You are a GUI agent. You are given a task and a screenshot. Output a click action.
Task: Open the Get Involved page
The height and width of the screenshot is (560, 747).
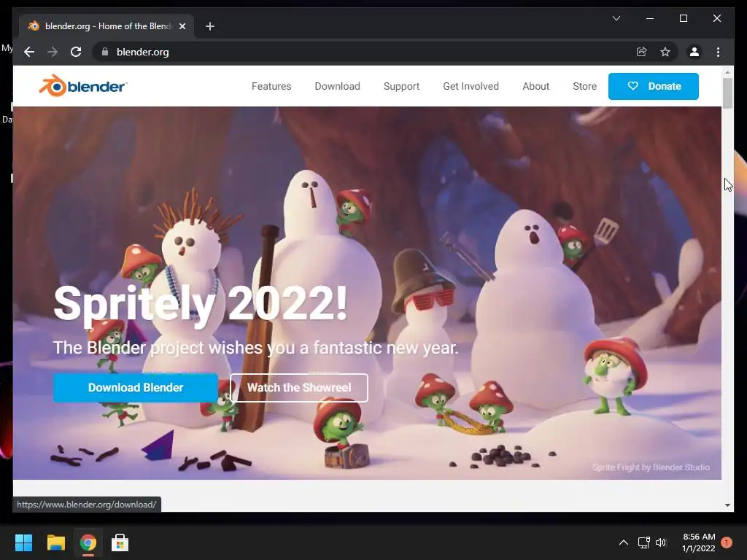[471, 86]
